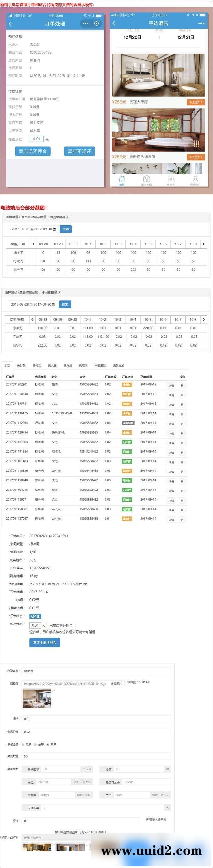Screen dimensions: 213x868
Task: Switch to the 申请退款 tab
Action: click(x=100, y=365)
